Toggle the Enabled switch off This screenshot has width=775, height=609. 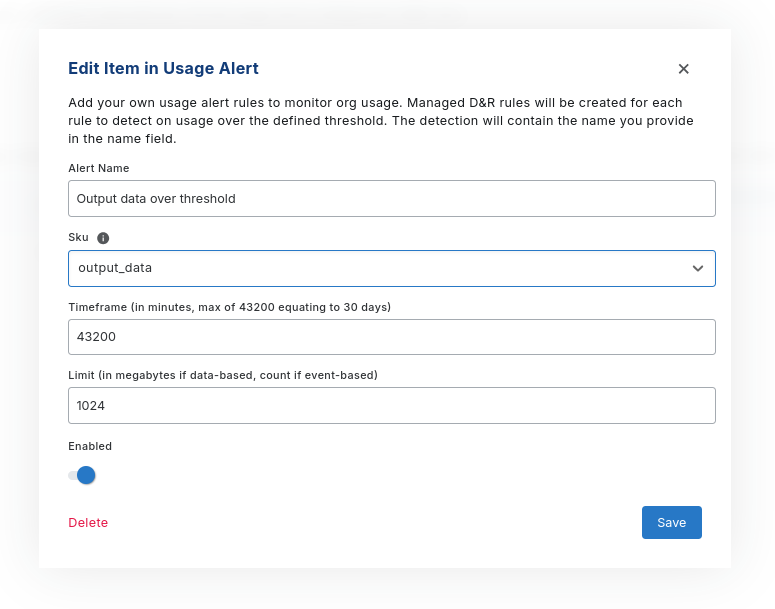(x=82, y=475)
